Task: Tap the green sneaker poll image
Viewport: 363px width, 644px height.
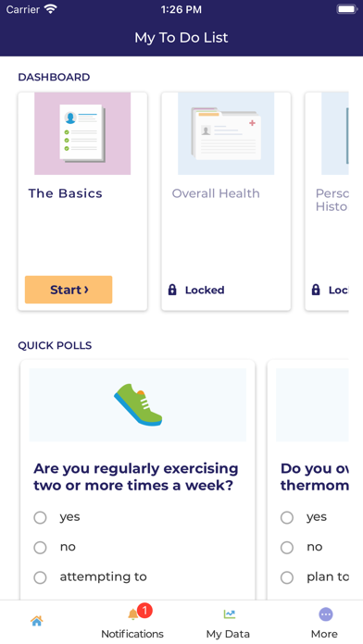Action: [138, 405]
